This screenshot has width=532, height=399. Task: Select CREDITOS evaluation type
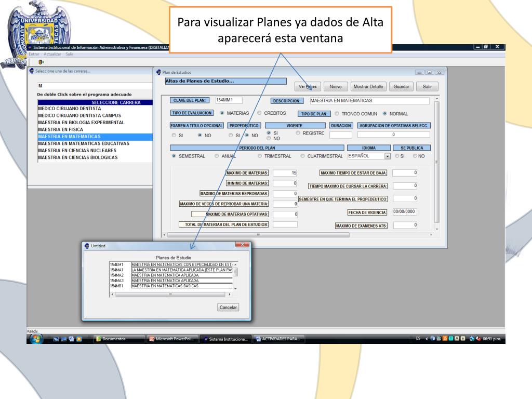tap(259, 113)
